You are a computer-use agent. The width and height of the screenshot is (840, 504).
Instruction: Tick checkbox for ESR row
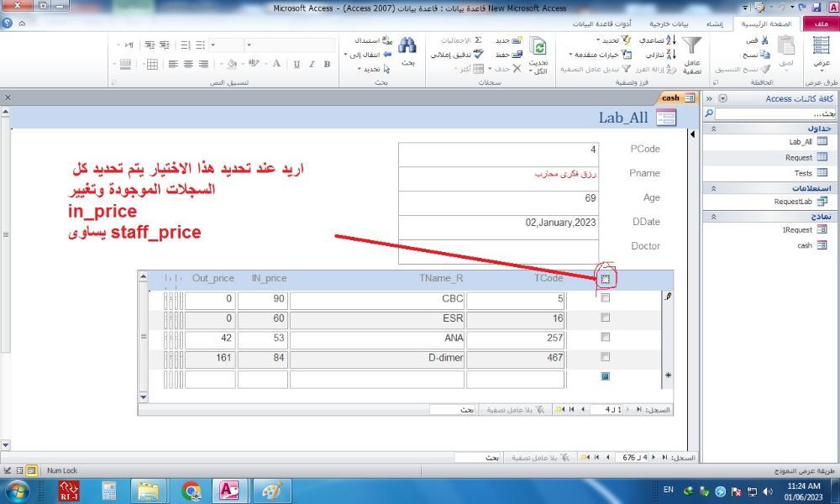(606, 318)
